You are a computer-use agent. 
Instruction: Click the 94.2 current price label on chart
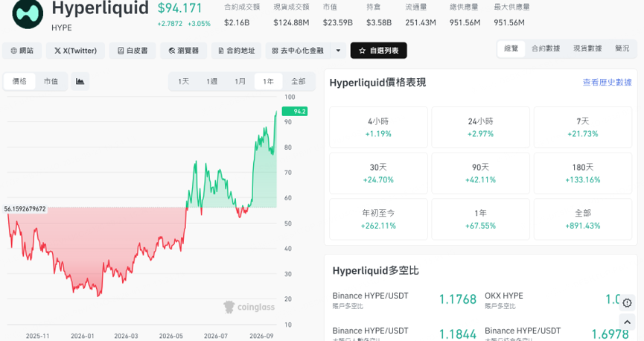point(295,112)
